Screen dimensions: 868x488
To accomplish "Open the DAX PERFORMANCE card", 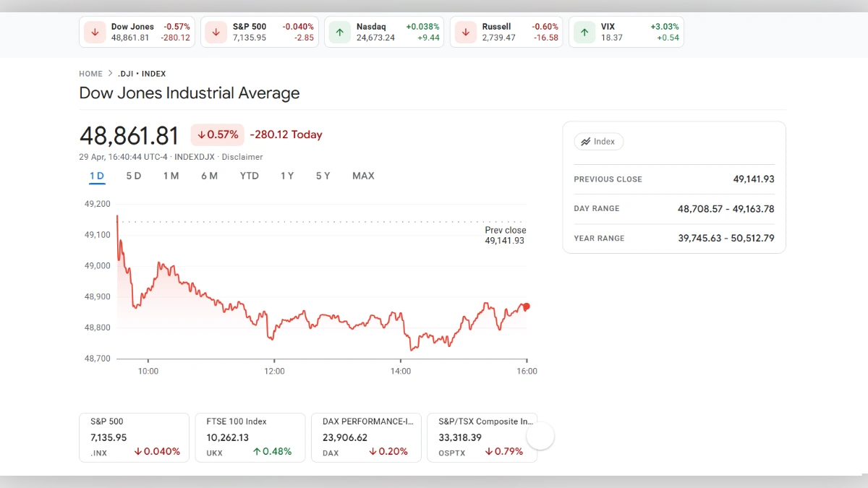I will [366, 437].
